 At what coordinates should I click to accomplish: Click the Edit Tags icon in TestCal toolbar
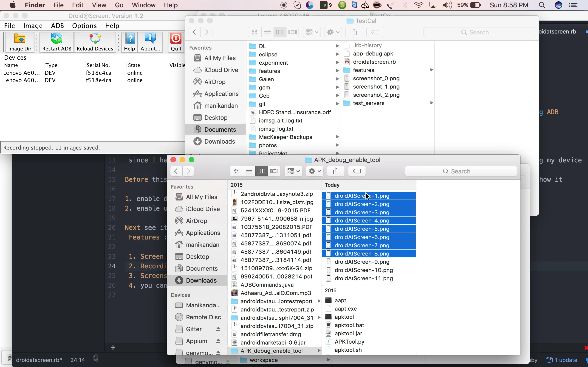coord(375,32)
